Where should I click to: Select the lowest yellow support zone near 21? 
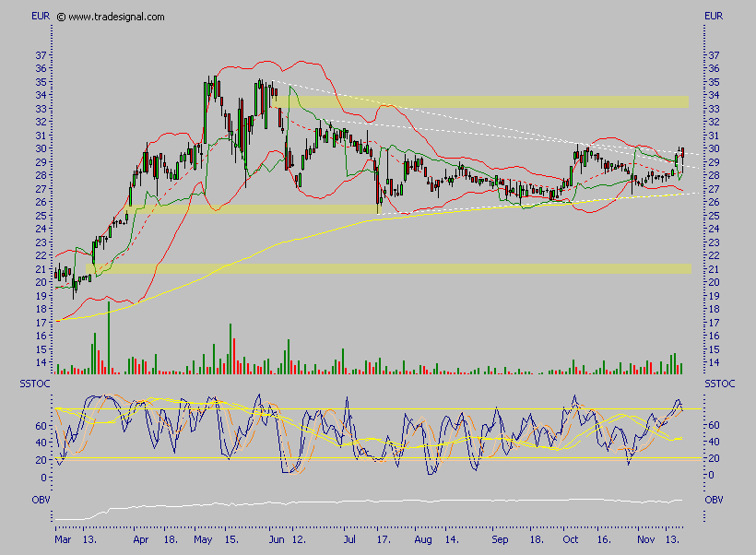click(387, 268)
